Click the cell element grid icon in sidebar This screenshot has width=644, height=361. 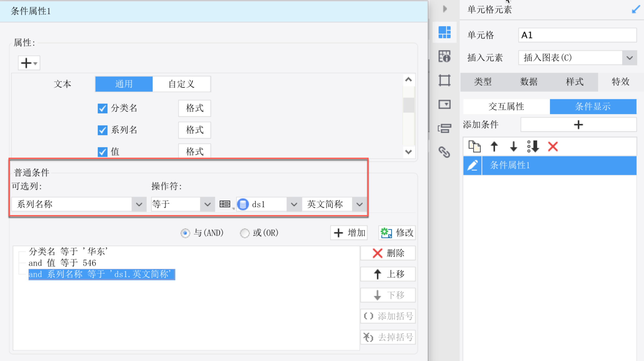point(444,32)
